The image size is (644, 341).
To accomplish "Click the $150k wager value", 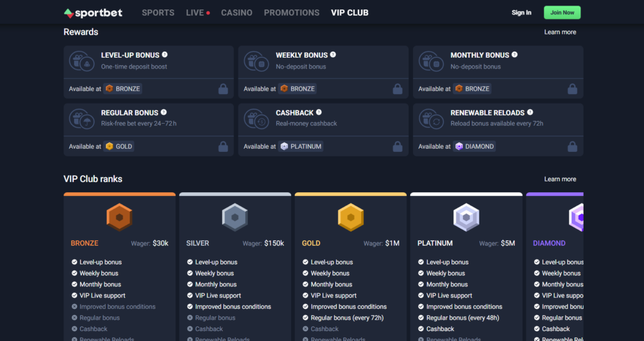I will click(x=274, y=243).
